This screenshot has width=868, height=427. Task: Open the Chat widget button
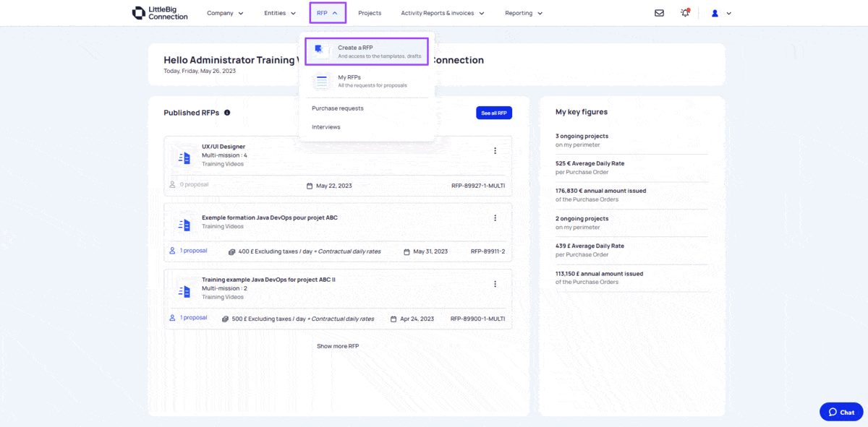[x=841, y=412]
